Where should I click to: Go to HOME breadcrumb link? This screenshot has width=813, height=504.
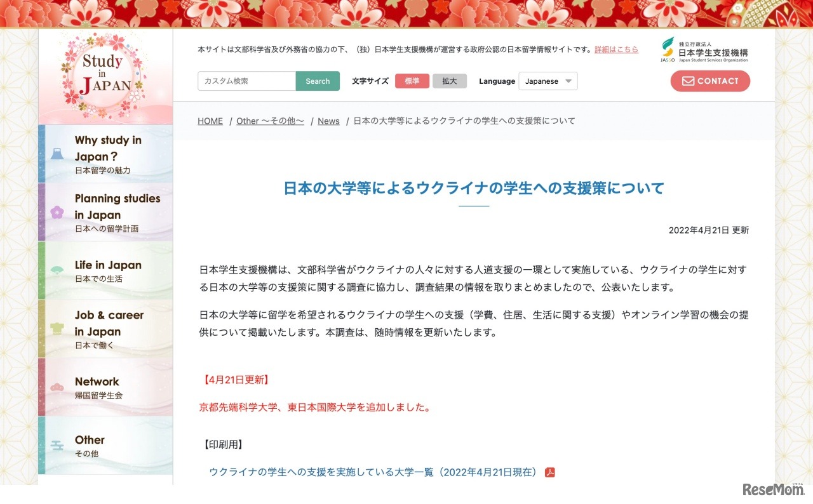click(210, 121)
